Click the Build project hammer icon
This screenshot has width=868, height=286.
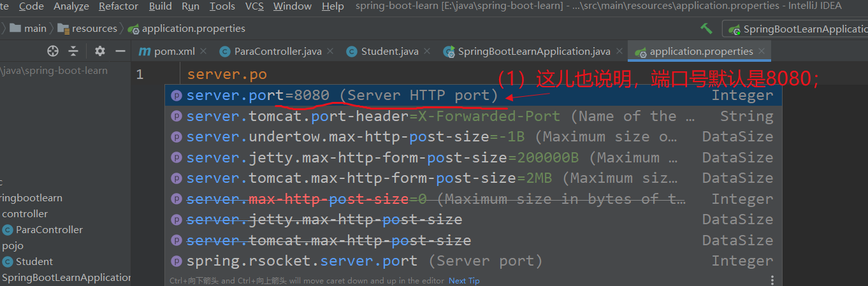[x=706, y=28]
